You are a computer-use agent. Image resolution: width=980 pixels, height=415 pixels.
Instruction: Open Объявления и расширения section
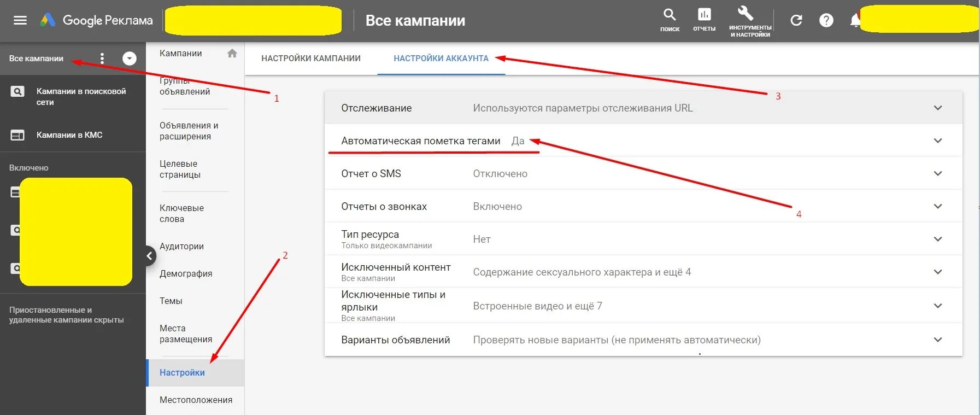coord(189,131)
